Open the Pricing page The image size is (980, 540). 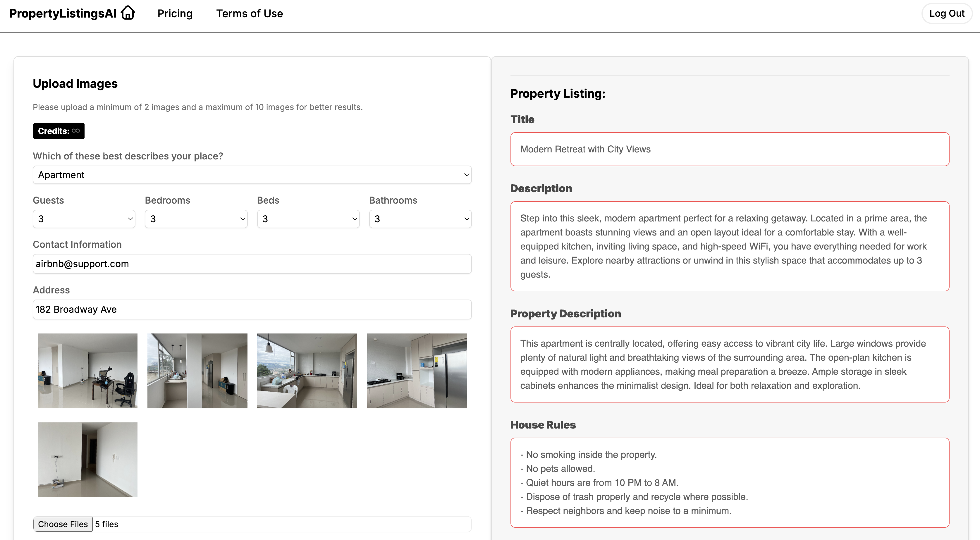tap(175, 14)
